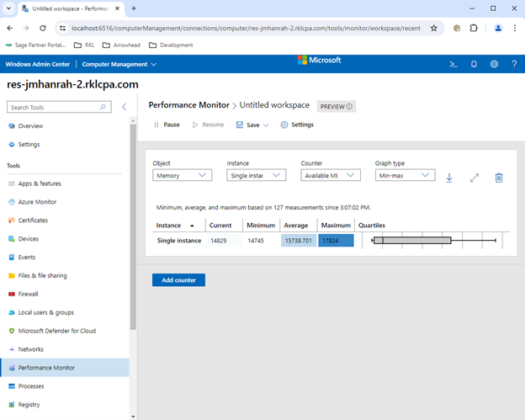Expand the Computer Management menu
The height and width of the screenshot is (420, 525).
(x=119, y=64)
